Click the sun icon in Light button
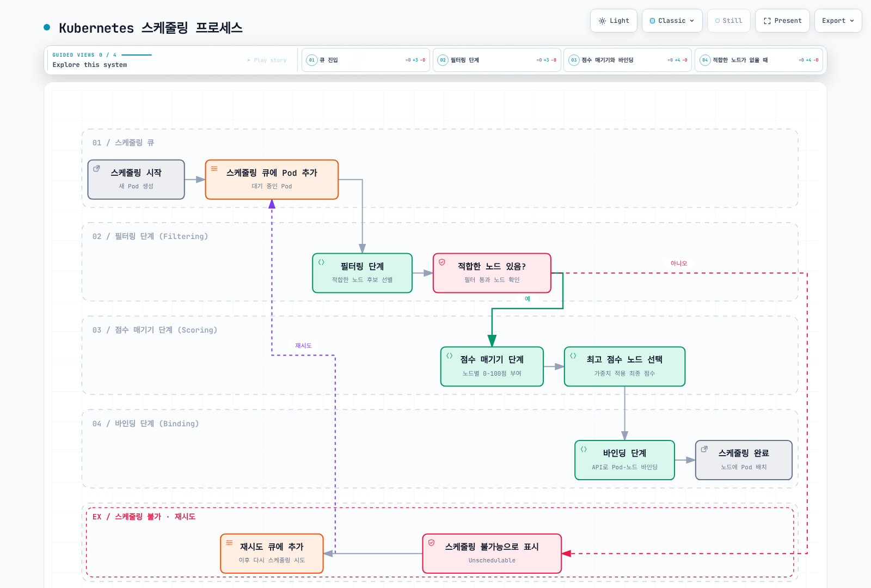871x588 pixels. (x=602, y=21)
